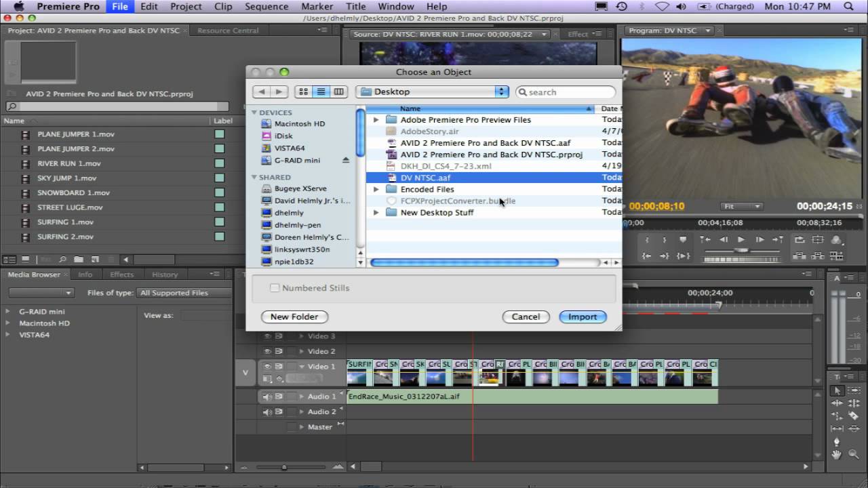Eject the G-RAID mini drive
This screenshot has width=868, height=488.
coord(346,161)
